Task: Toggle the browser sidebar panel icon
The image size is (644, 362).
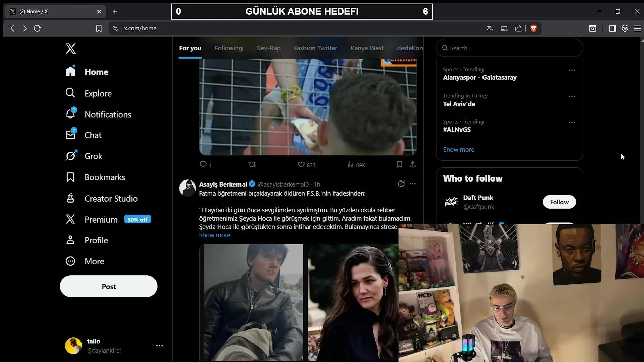Action: (x=612, y=28)
